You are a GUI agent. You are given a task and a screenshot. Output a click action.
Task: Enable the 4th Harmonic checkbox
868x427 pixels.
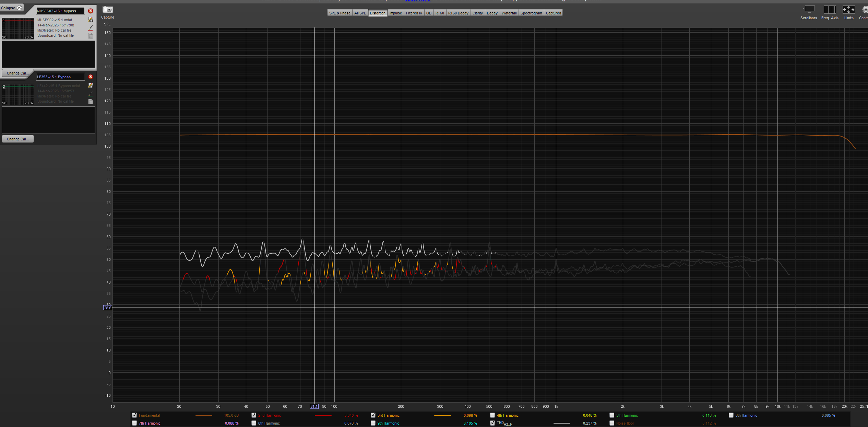coord(492,415)
